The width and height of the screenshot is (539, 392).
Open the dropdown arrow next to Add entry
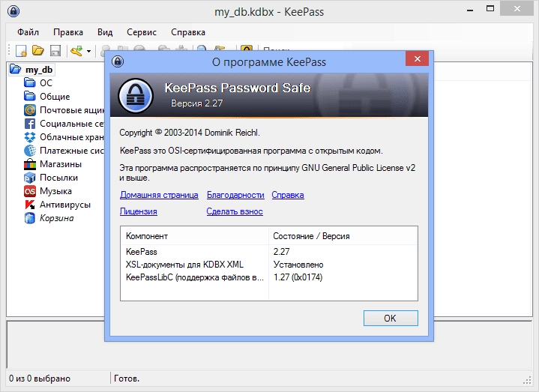[x=88, y=51]
